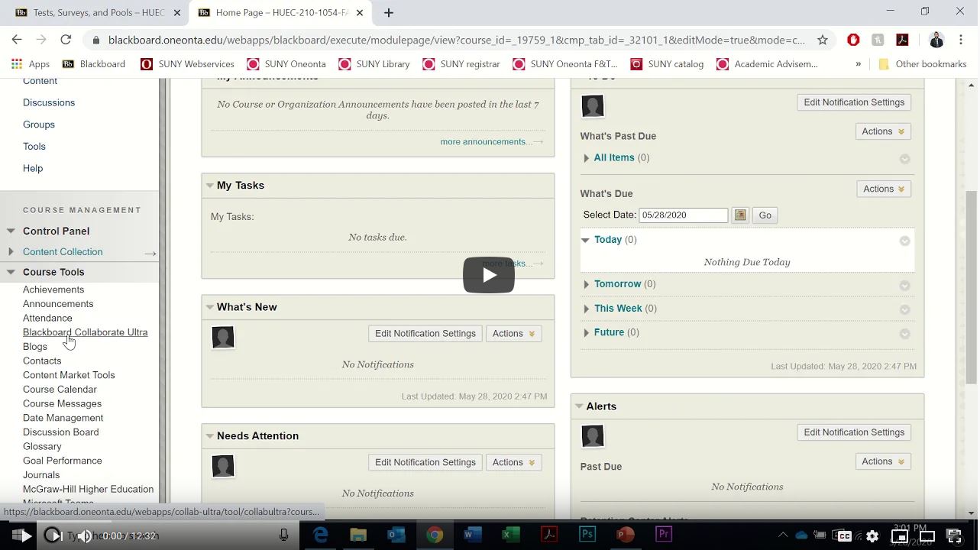Open the Chrome three-dot menu
This screenshot has height=550, width=980.
(x=961, y=40)
